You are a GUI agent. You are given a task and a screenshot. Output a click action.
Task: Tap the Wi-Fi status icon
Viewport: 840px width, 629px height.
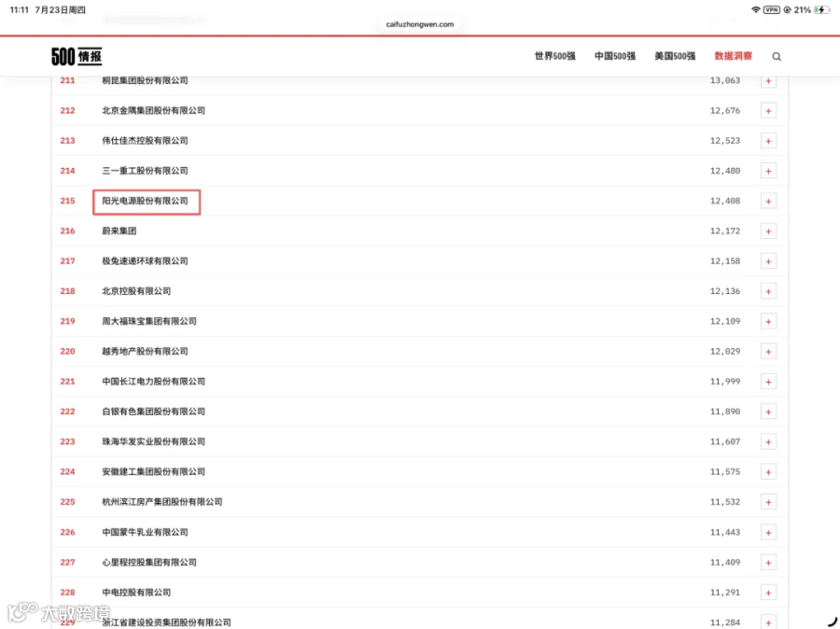tap(756, 9)
